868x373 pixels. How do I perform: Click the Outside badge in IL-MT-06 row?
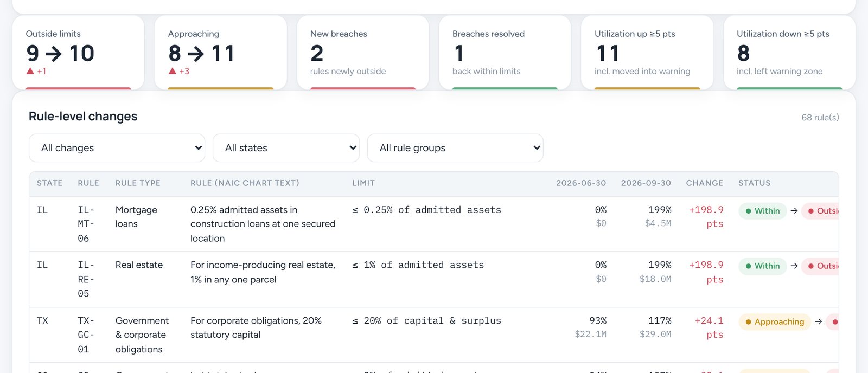(x=820, y=211)
